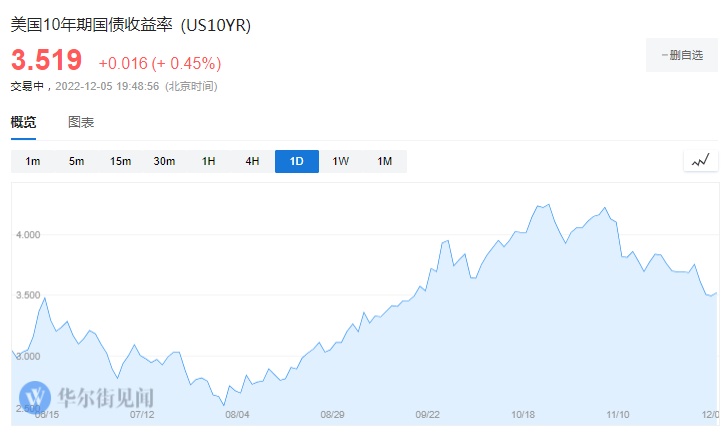The height and width of the screenshot is (434, 727).
Task: Select the 1m timeframe
Action: 33,161
